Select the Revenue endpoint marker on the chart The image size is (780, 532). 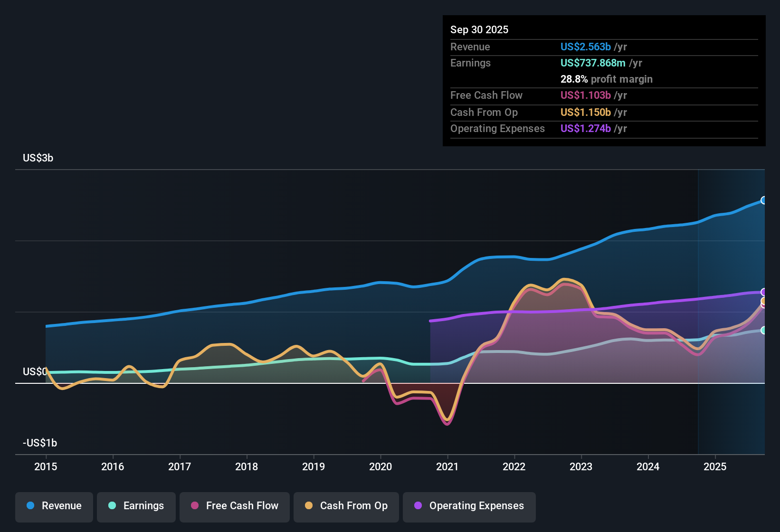click(x=763, y=201)
